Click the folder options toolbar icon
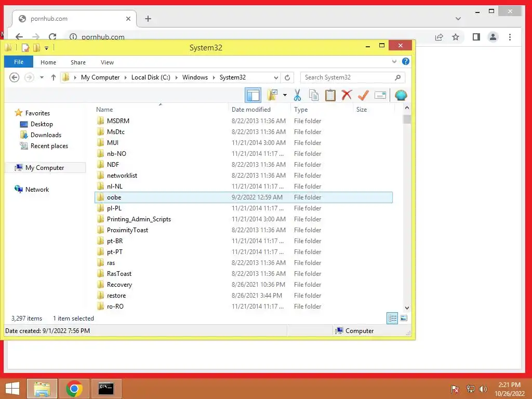This screenshot has width=532, height=399. point(272,96)
